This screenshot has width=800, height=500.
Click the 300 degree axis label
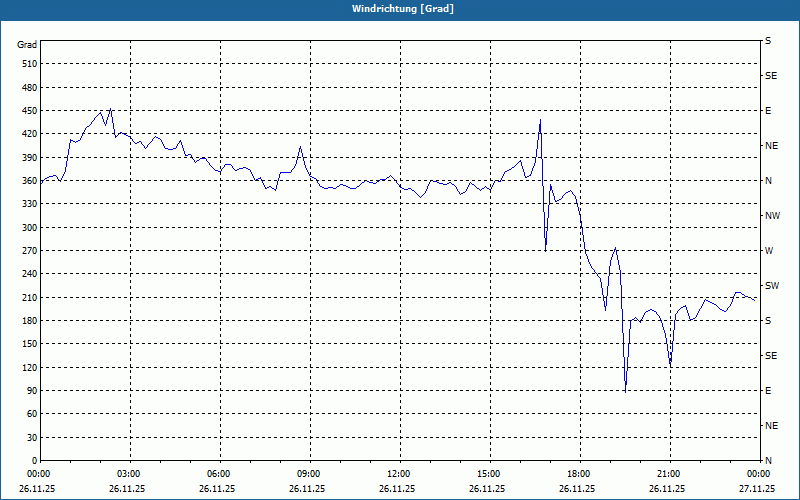(30, 228)
